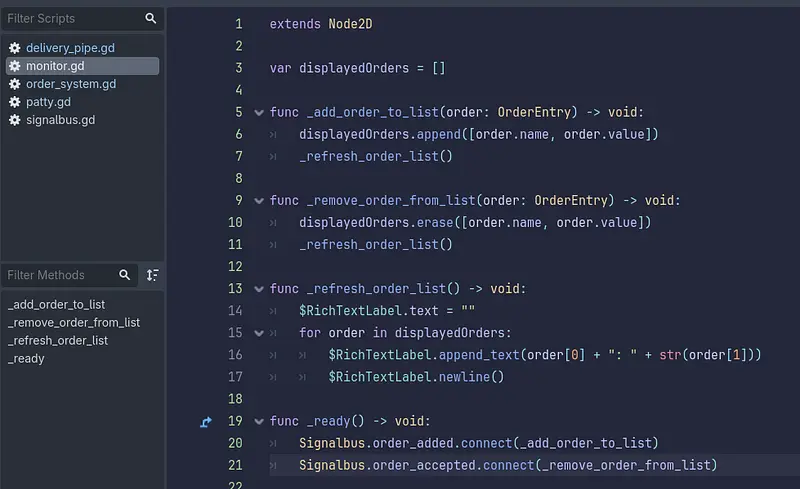This screenshot has width=800, height=489.
Task: Click the search icon in Filter Scripts
Action: click(150, 18)
